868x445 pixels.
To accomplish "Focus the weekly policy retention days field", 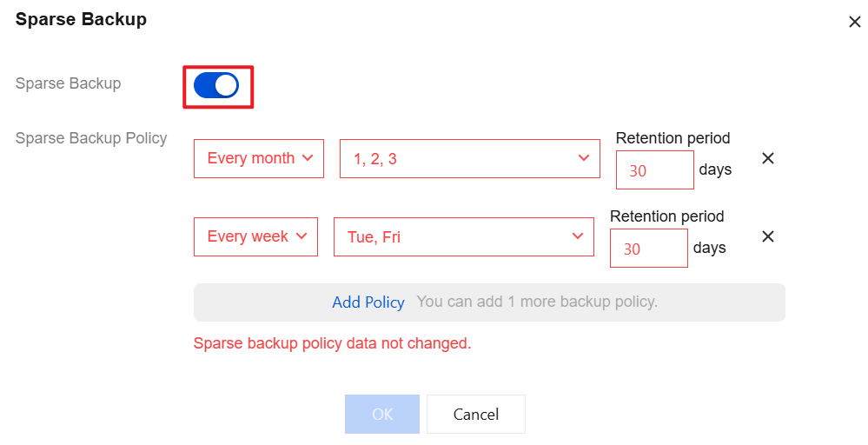I will pyautogui.click(x=648, y=249).
